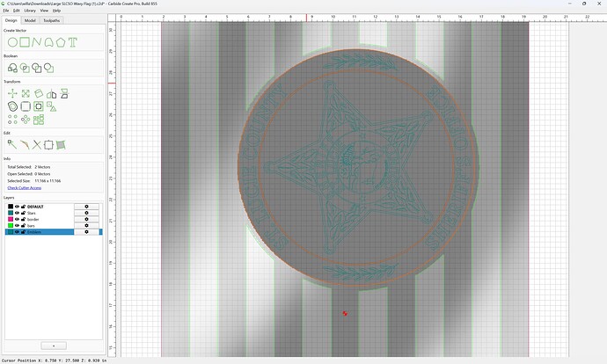Click the square with handles Edit icon
This screenshot has height=364, width=607.
coord(48,145)
